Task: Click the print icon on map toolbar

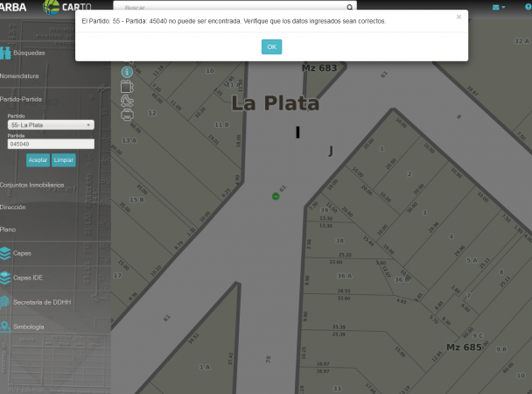Action: coord(127,114)
